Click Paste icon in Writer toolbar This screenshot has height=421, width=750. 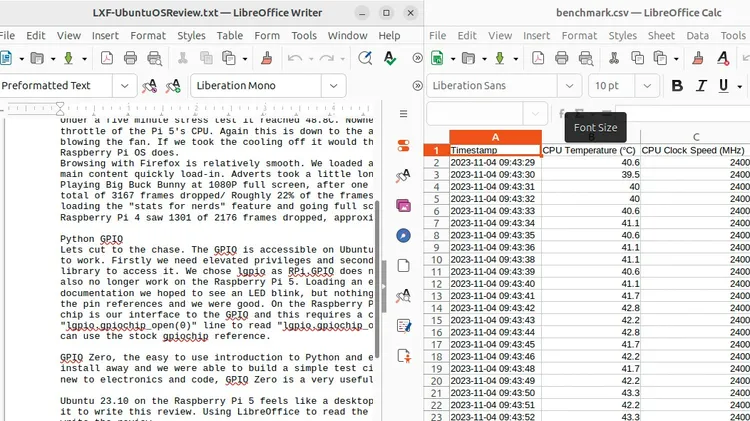(x=229, y=58)
